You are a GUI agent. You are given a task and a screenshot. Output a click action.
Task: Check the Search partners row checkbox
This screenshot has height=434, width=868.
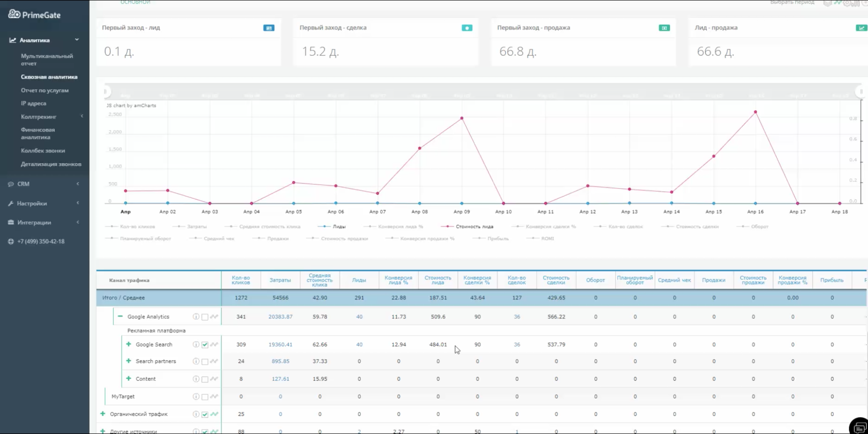pyautogui.click(x=205, y=362)
